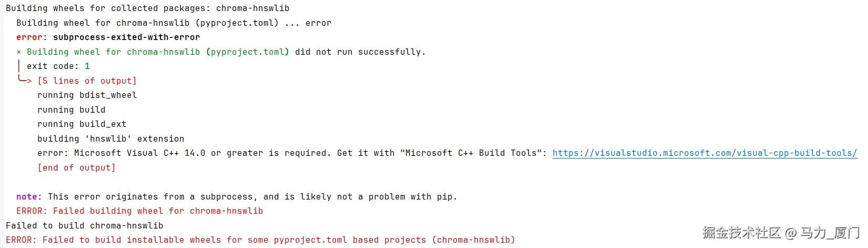The image size is (868, 248).
Task: Click the red × failure mark
Action: click(19, 52)
